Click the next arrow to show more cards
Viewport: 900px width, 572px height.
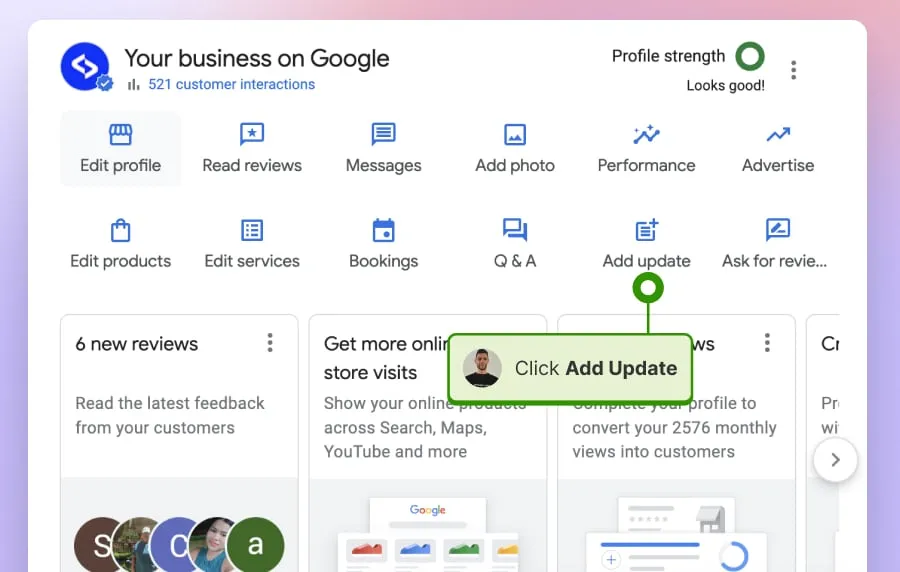tap(835, 460)
